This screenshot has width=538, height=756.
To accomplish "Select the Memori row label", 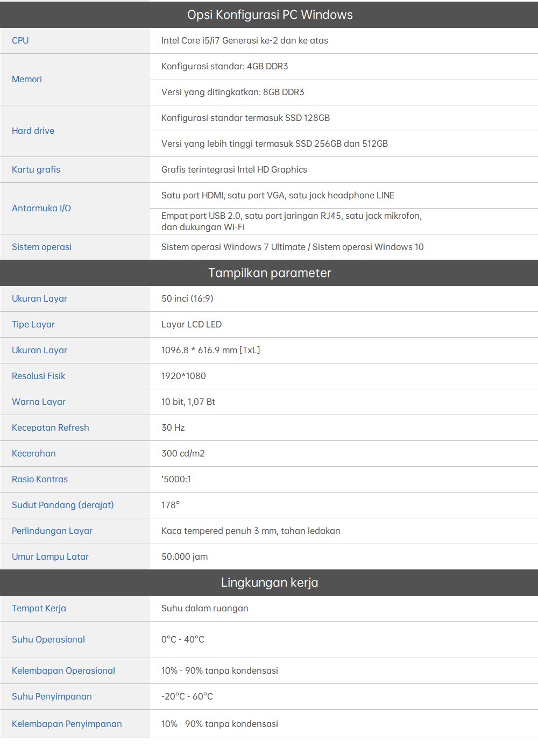I will 27,79.
